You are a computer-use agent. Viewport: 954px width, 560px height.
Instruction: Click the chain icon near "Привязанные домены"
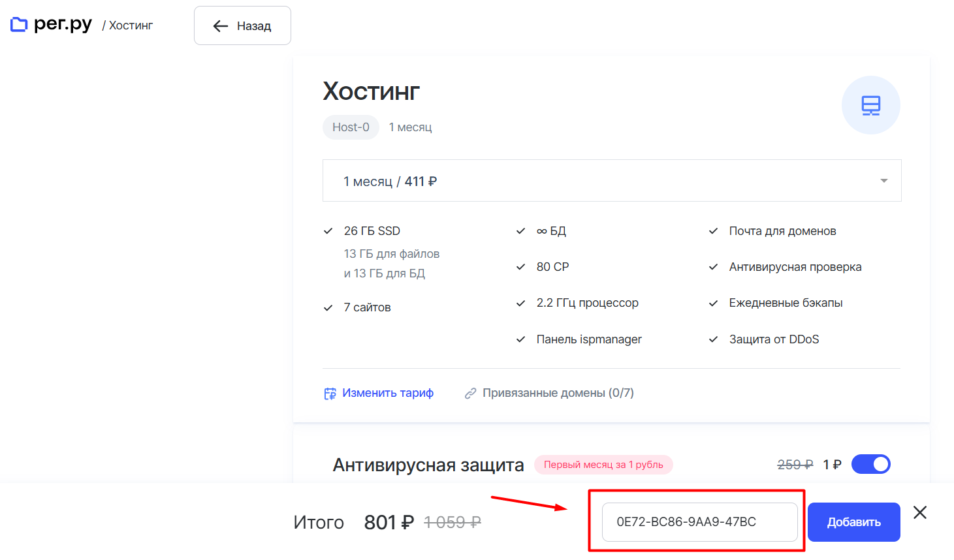pos(471,392)
